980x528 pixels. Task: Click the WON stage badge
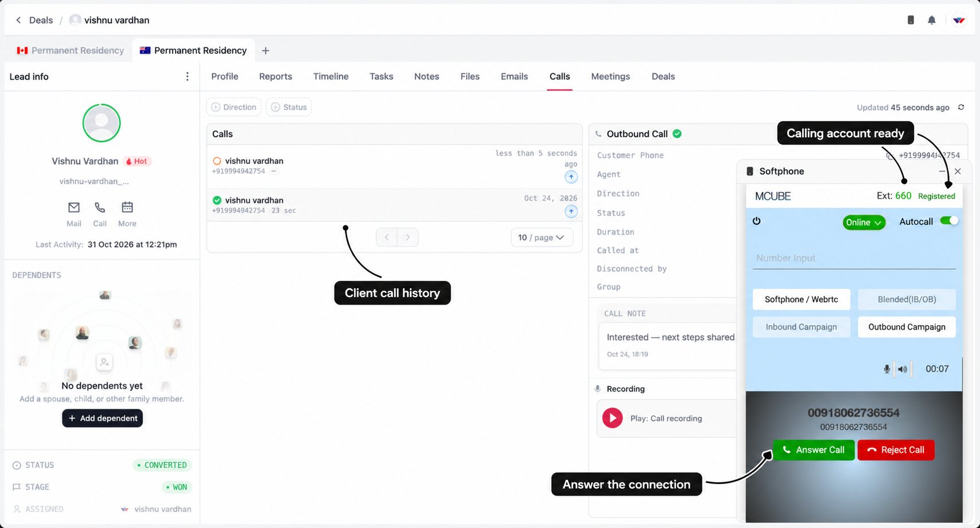(177, 487)
